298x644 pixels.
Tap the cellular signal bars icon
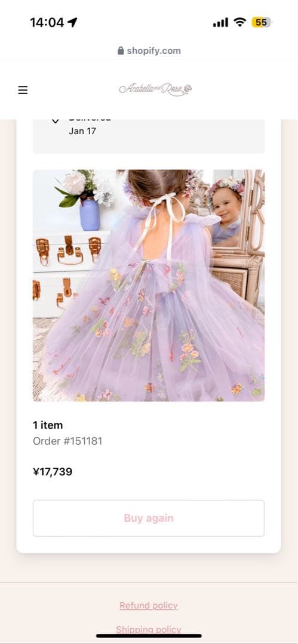point(220,23)
